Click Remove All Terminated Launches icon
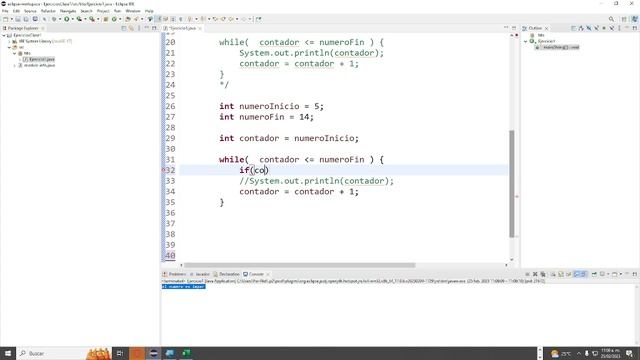640x360 pixels. 543,274
